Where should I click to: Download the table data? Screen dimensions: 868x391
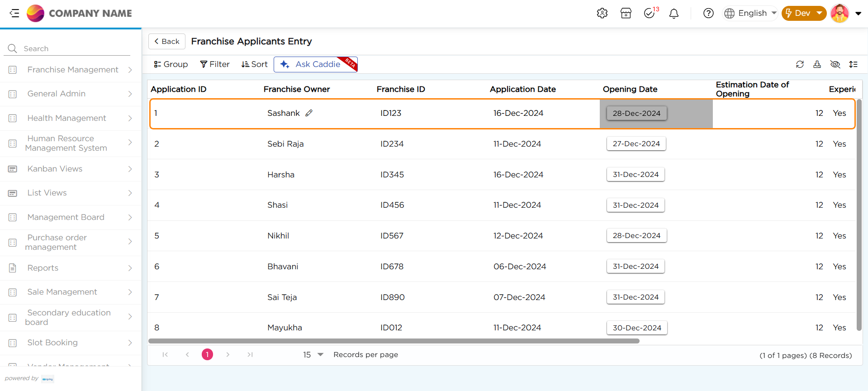[x=817, y=64]
